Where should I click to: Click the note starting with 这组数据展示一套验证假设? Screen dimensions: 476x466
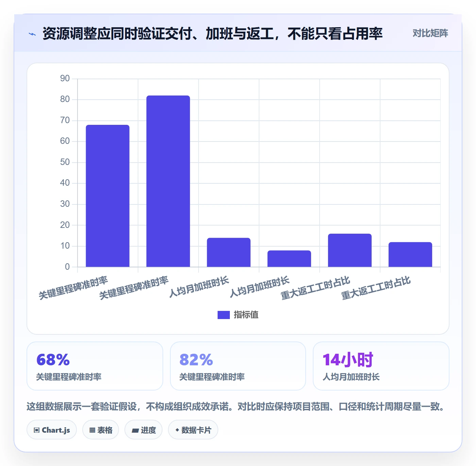(235, 406)
